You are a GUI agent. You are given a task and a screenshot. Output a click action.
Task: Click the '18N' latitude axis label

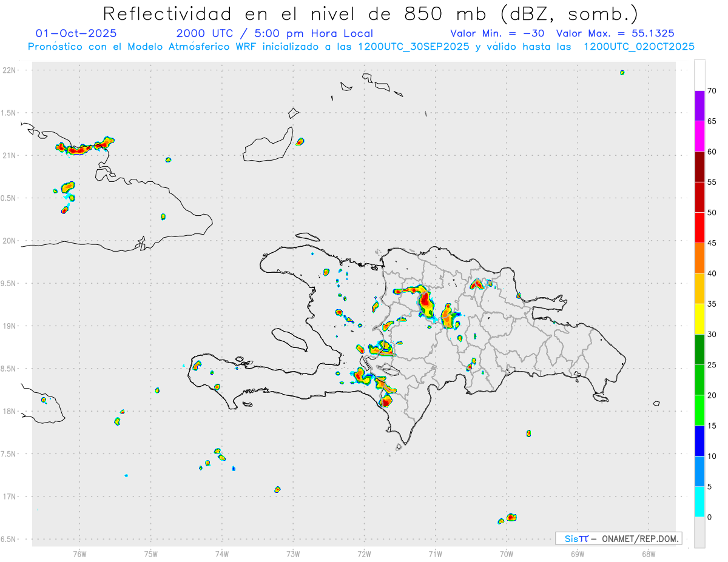coord(10,411)
